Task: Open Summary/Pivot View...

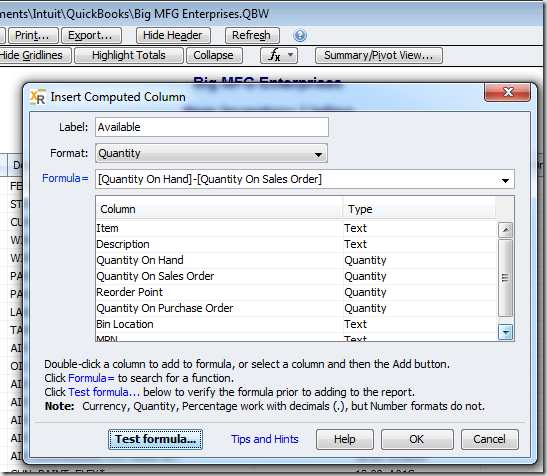Action: (379, 55)
